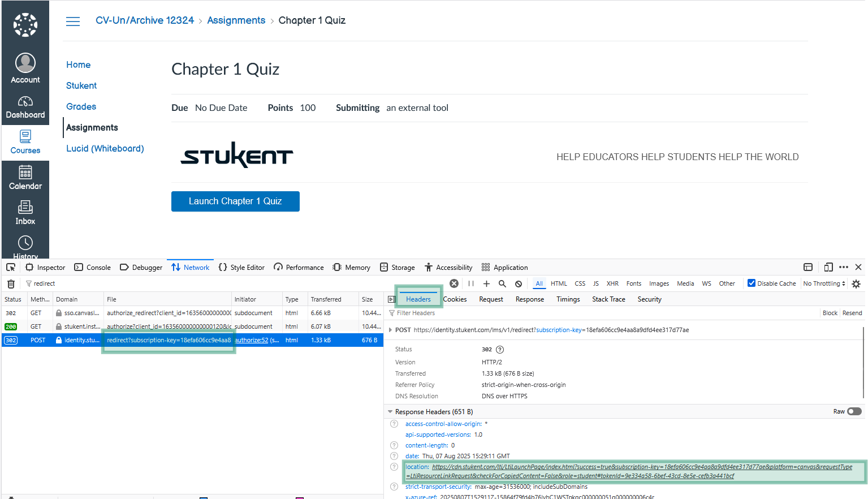Switch to the Debugger tab

tap(141, 267)
